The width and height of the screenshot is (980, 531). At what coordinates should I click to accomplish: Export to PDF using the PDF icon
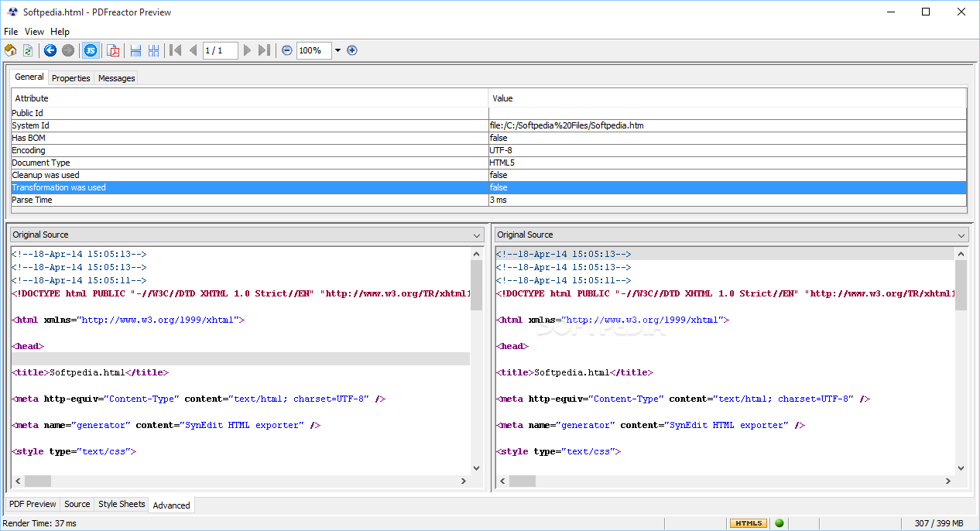tap(114, 50)
